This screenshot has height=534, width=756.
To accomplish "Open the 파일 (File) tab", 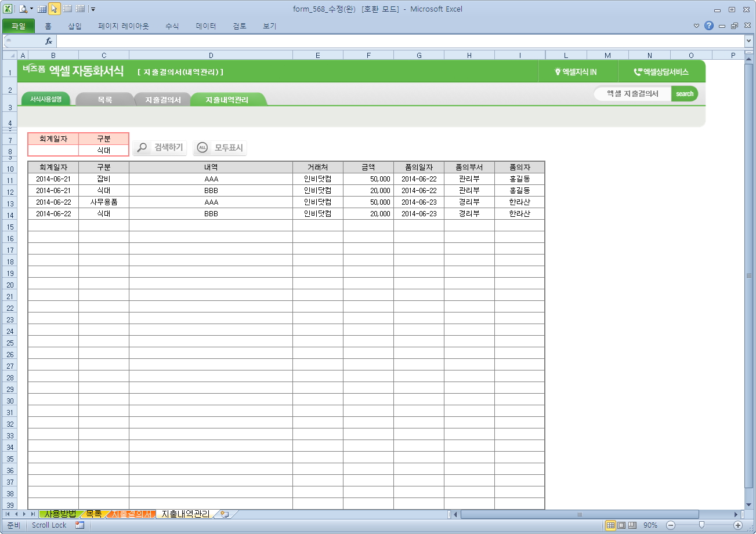I will click(x=19, y=26).
